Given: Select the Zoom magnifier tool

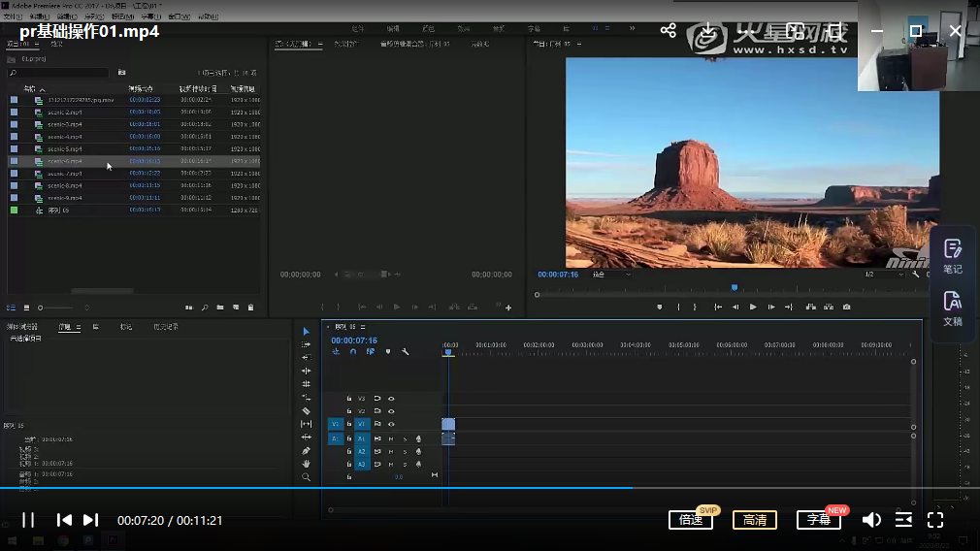Looking at the screenshot, I should point(306,477).
